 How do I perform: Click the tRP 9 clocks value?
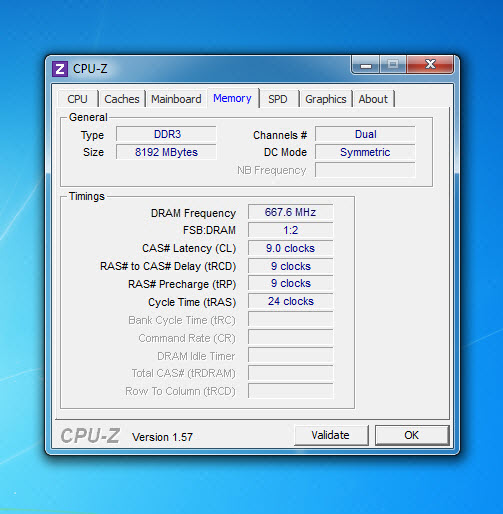(x=290, y=283)
